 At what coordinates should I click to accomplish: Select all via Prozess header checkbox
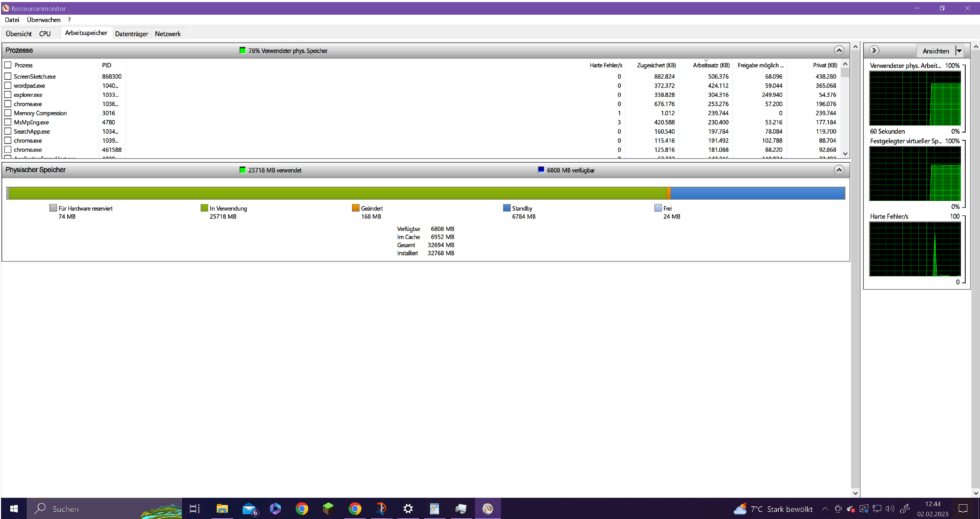8,65
